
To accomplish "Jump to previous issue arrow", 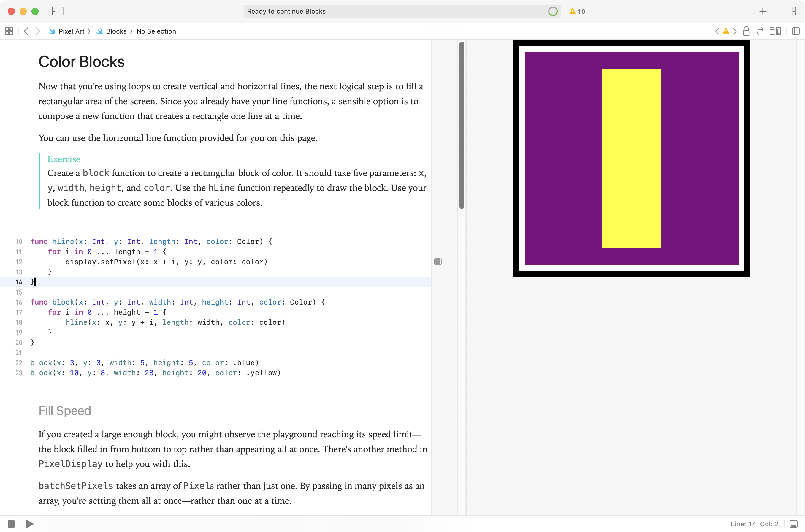I will 717,31.
